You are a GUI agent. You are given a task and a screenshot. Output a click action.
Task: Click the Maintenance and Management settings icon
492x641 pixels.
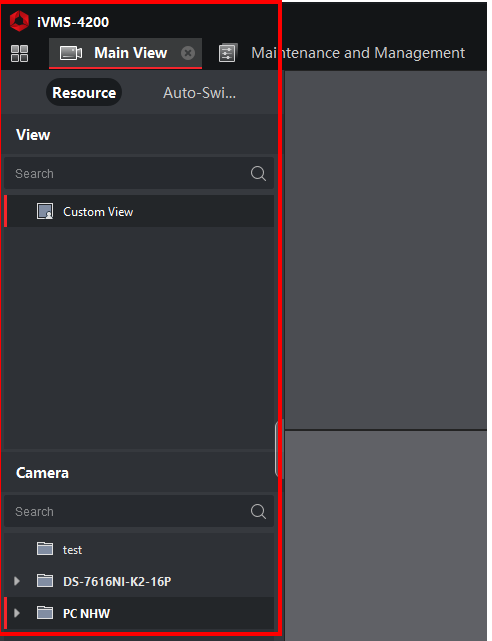tap(228, 53)
